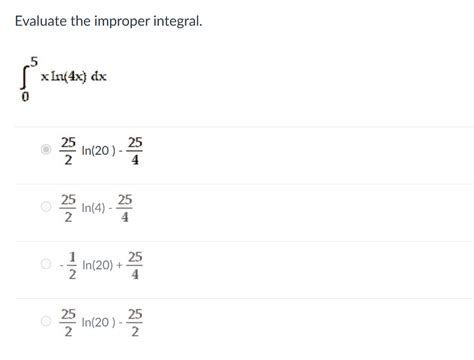Viewport: 474px width, 360px height.
Task: Click the ln(4) text in the second answer
Action: point(94,208)
